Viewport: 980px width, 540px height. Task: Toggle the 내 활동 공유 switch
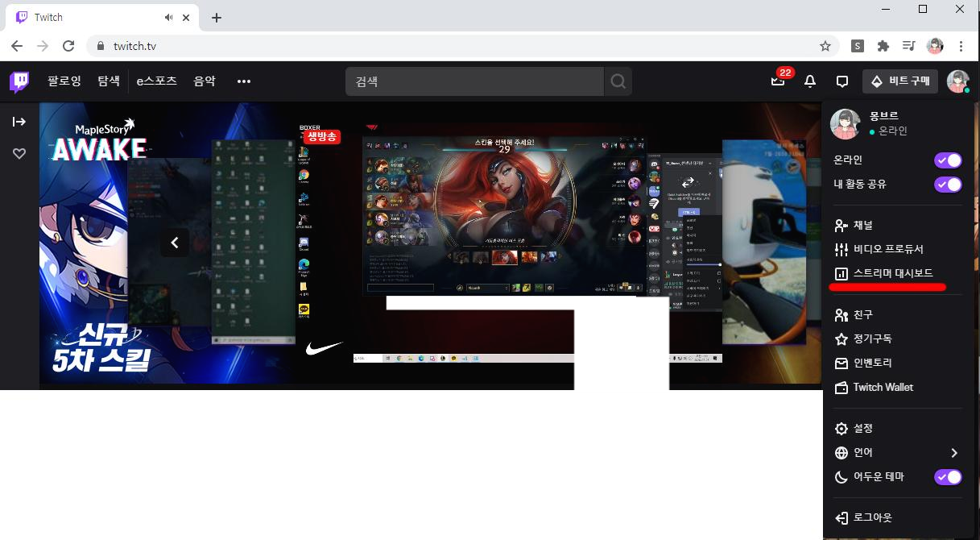point(948,185)
